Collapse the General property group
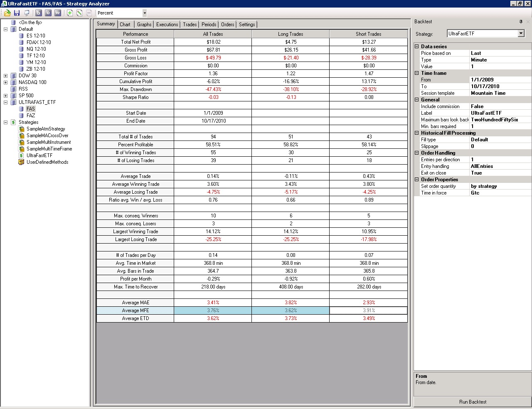Image resolution: width=532 pixels, height=409 pixels. 417,100
